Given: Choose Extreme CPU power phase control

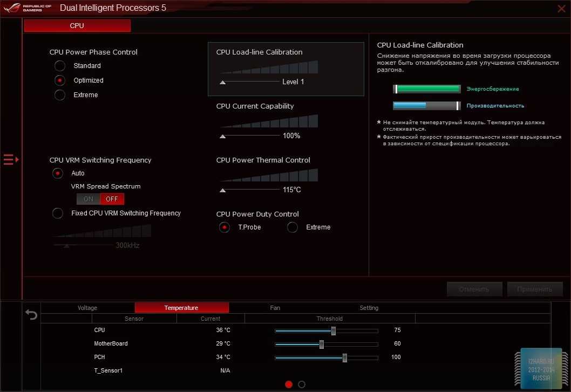Looking at the screenshot, I should [59, 95].
